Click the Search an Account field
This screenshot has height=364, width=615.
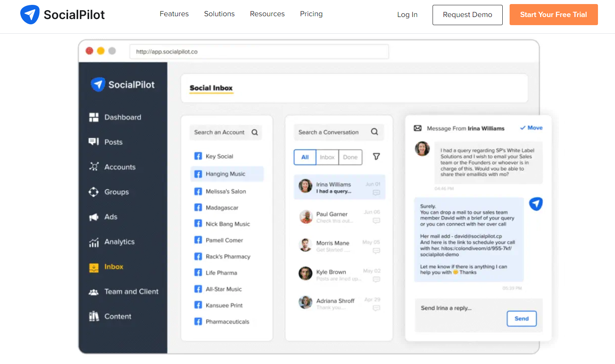225,132
